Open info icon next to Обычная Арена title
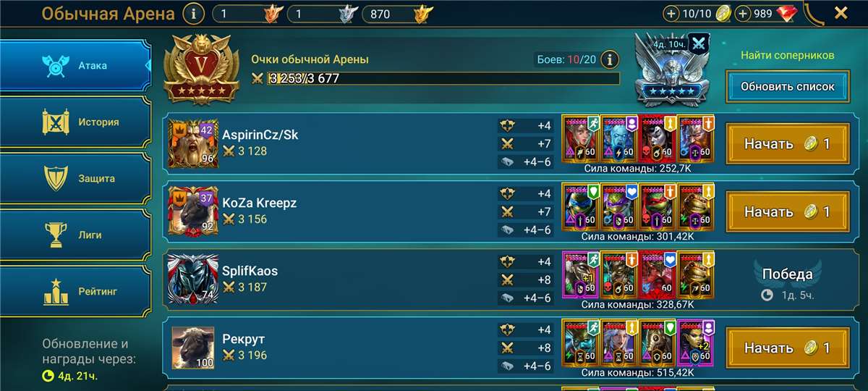Screen dimensions: 868x391 click(x=193, y=13)
